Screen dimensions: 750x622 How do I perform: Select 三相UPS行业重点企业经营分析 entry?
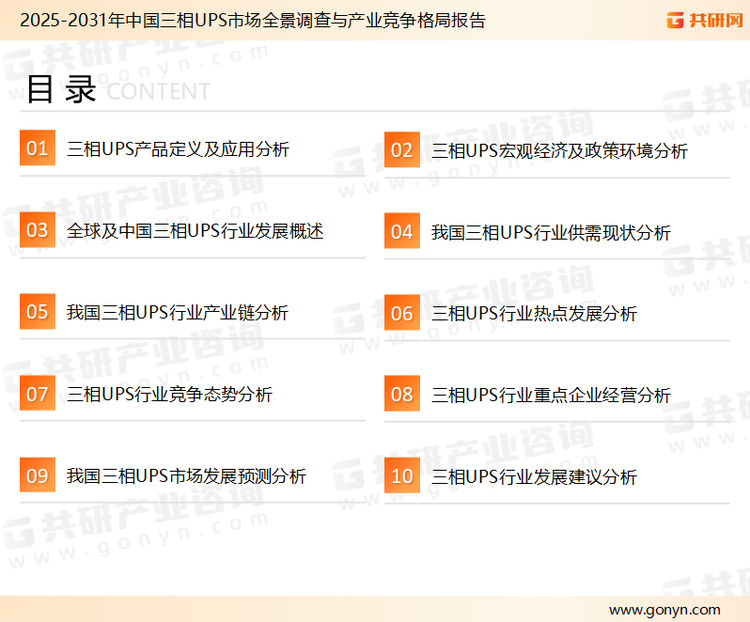pyautogui.click(x=551, y=395)
